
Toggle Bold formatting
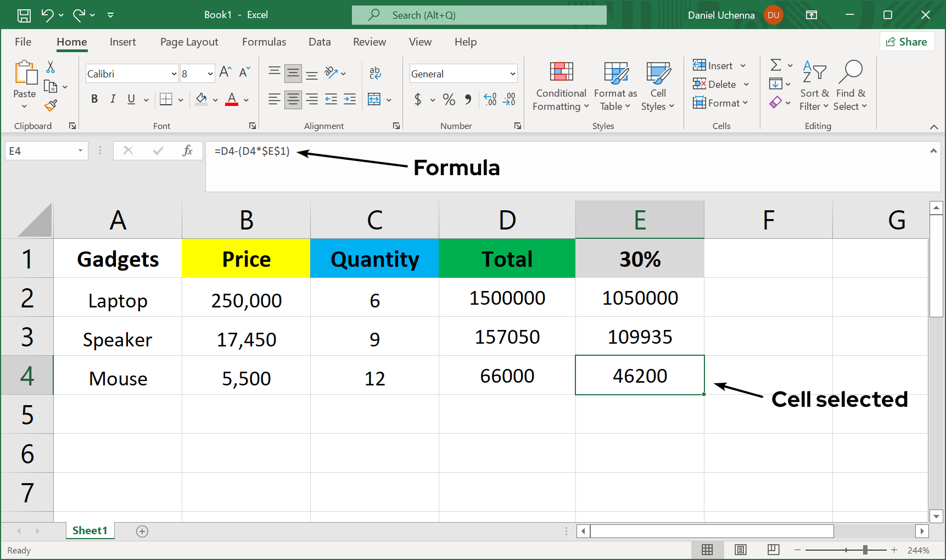94,99
